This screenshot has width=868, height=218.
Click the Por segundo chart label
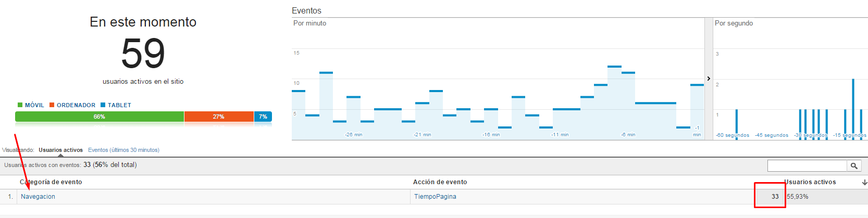(x=734, y=23)
